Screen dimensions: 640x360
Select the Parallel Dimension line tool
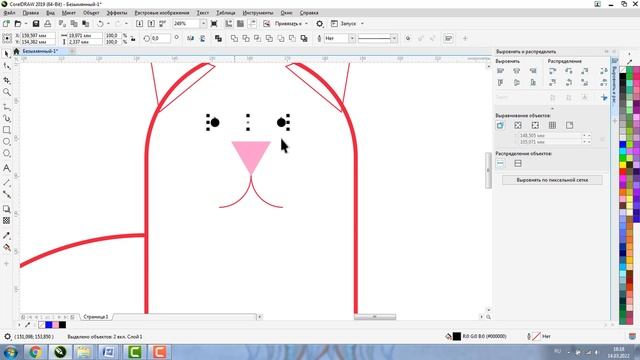pos(7,182)
